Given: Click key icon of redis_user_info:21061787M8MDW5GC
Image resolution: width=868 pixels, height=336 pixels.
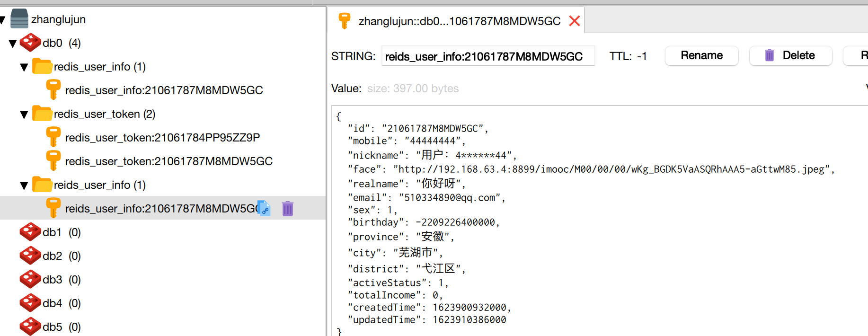Looking at the screenshot, I should tap(53, 90).
